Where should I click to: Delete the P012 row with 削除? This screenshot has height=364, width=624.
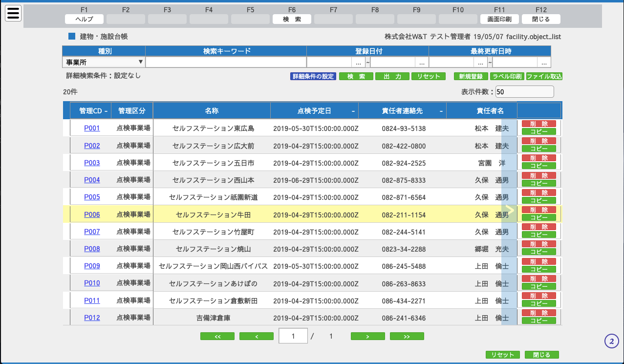[x=539, y=313]
